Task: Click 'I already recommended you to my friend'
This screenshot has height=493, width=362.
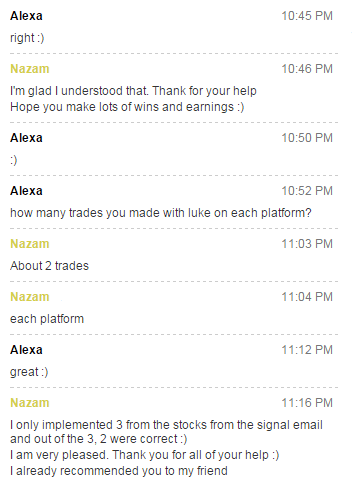Action: tap(119, 471)
